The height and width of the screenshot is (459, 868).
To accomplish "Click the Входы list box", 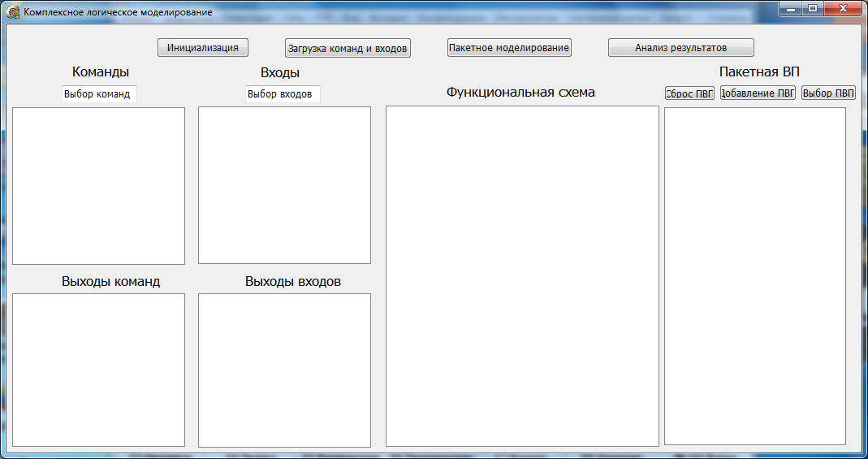I will pyautogui.click(x=284, y=185).
